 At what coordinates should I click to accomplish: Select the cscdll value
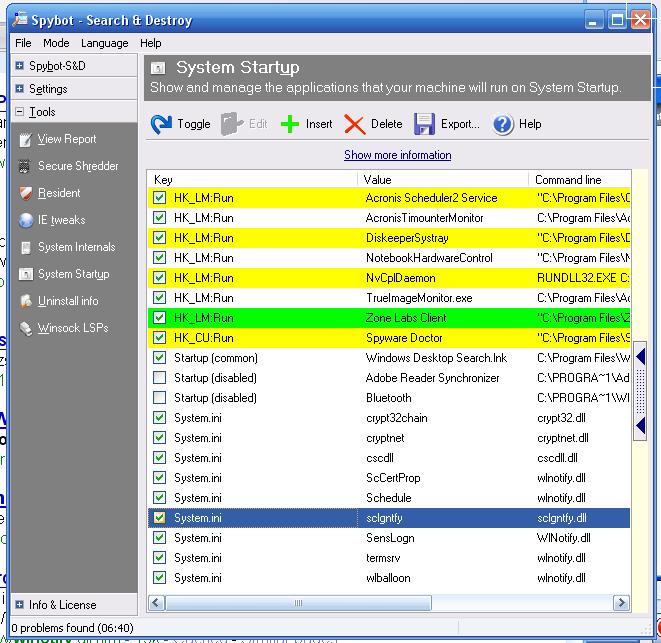tap(380, 458)
